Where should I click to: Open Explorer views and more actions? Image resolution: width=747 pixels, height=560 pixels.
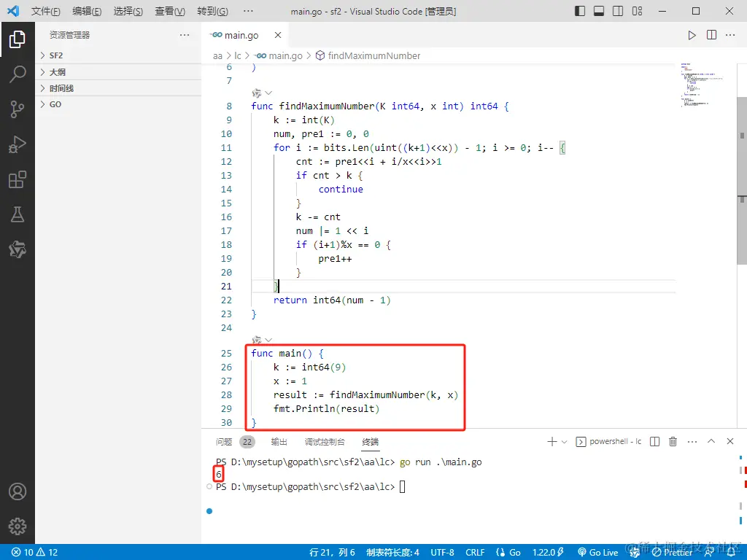coord(185,35)
